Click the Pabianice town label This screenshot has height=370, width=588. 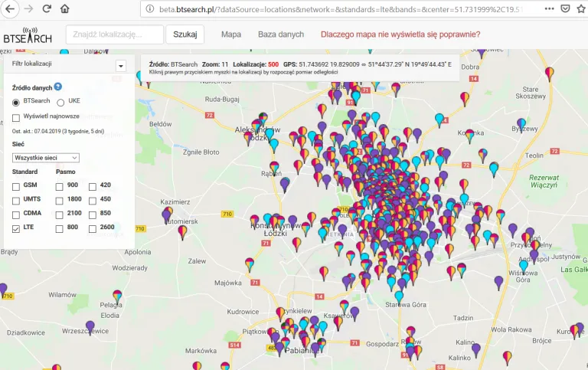tap(303, 351)
